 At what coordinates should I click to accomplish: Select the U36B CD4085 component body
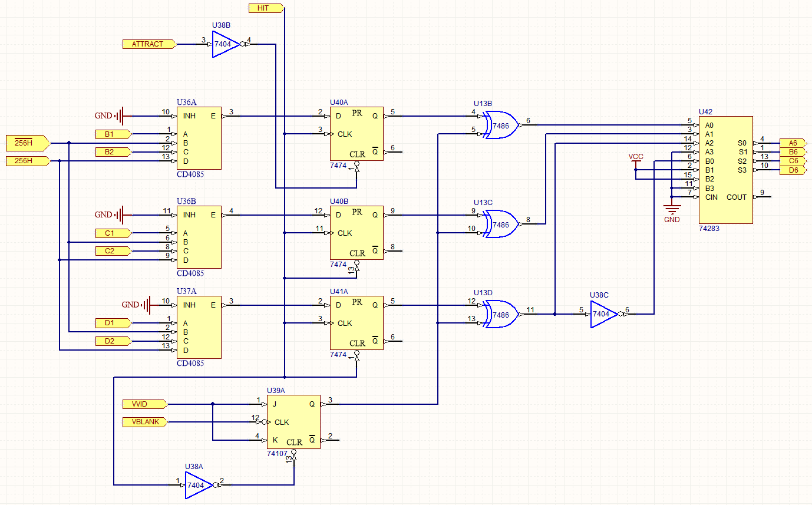[x=199, y=237]
